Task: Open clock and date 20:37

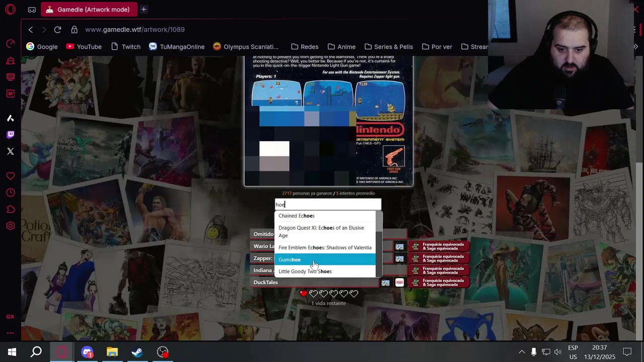Action: pyautogui.click(x=600, y=352)
